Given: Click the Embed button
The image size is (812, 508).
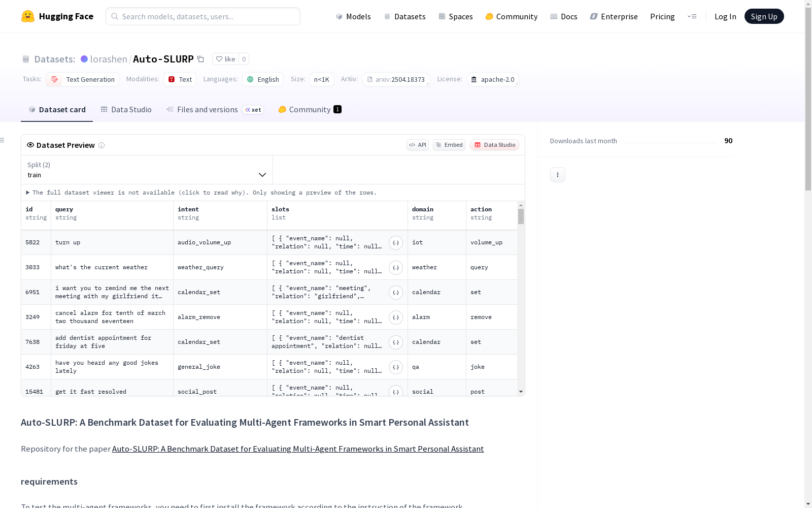Looking at the screenshot, I should pyautogui.click(x=449, y=145).
